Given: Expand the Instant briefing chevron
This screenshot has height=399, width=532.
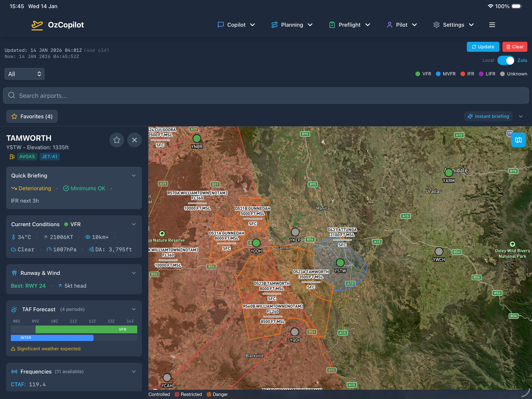Looking at the screenshot, I should 521,116.
